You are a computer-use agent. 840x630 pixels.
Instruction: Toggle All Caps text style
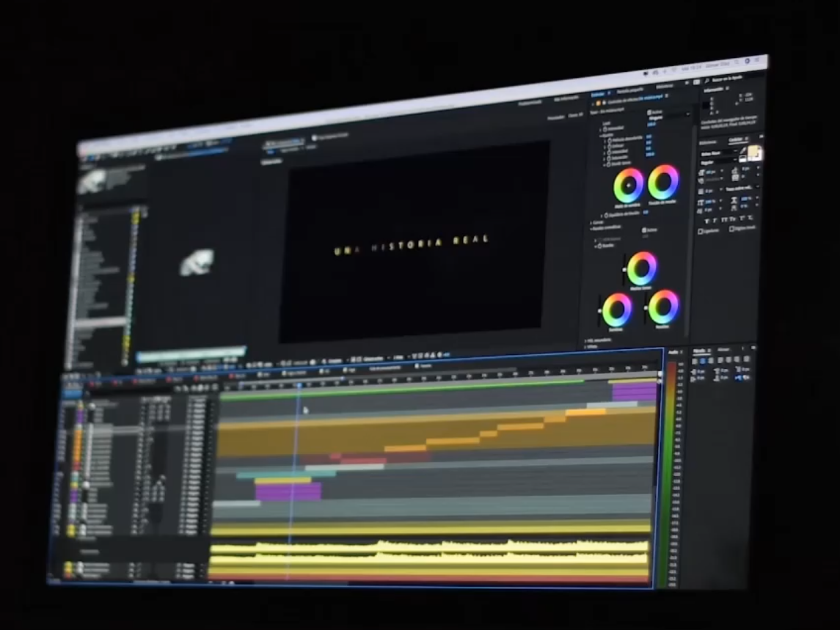tap(724, 219)
